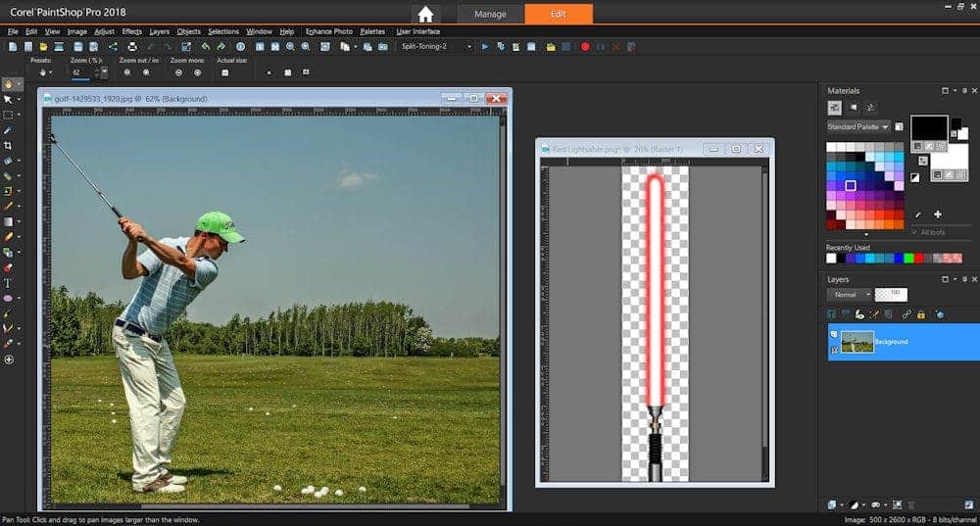Select the Crop tool in left toolbar
980x526 pixels.
(8, 145)
